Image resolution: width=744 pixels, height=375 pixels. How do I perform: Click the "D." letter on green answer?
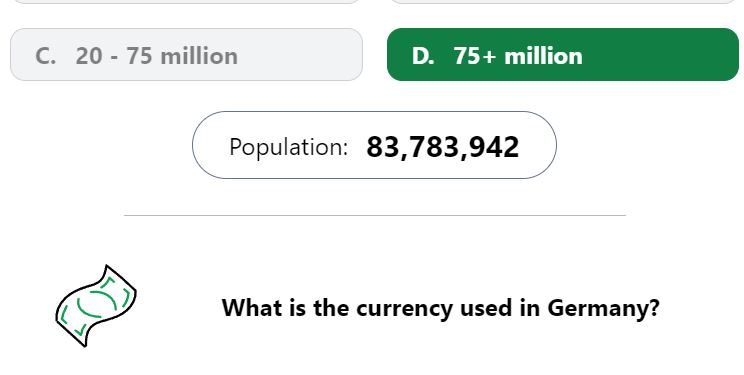click(x=423, y=56)
